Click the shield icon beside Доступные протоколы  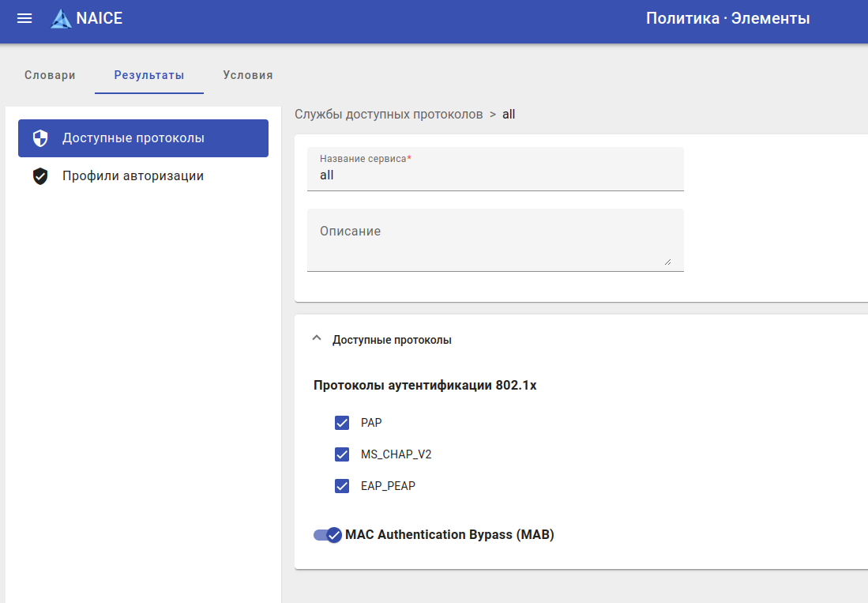[x=40, y=138]
